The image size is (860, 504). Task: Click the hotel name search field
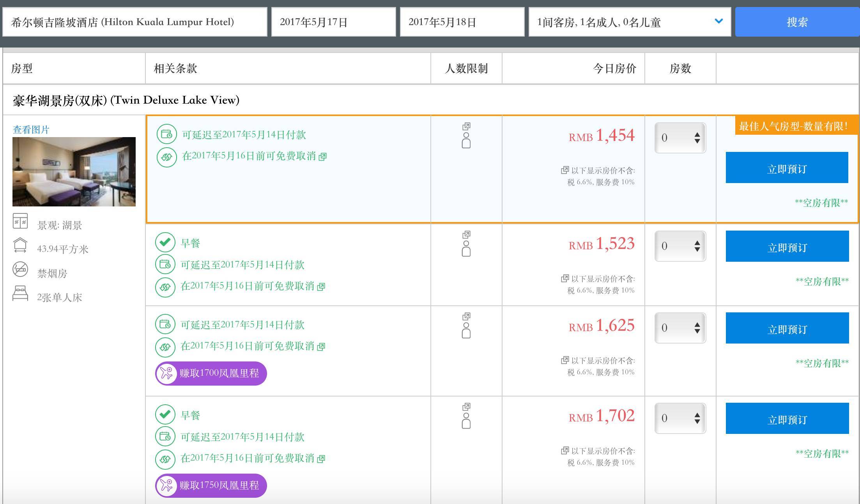135,22
